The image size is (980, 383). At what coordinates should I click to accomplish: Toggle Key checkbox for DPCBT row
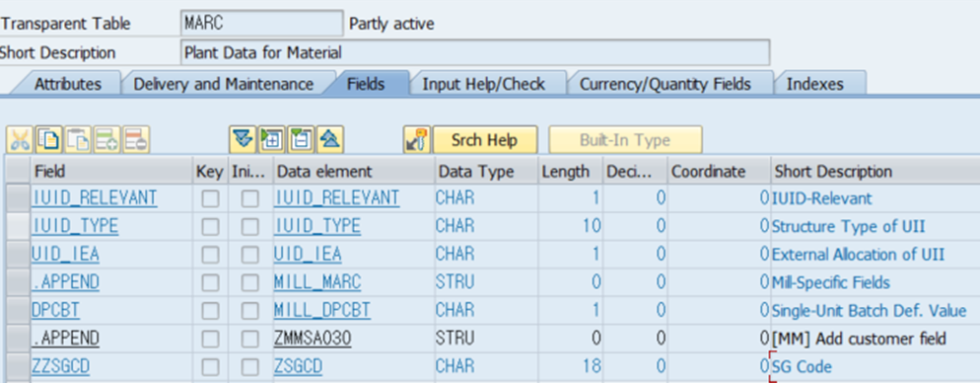click(x=210, y=310)
